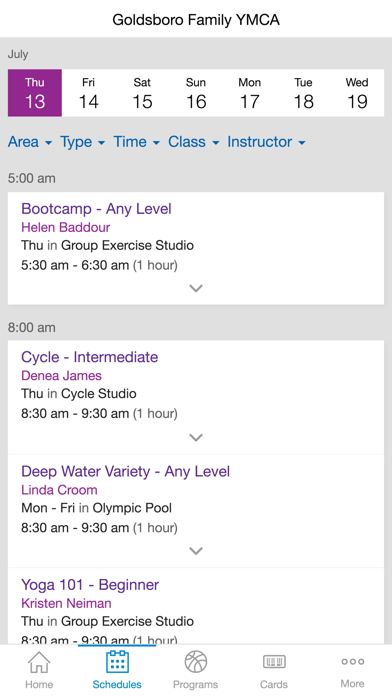Select Thu 13 in date strip
This screenshot has width=392, height=696.
pos(35,93)
